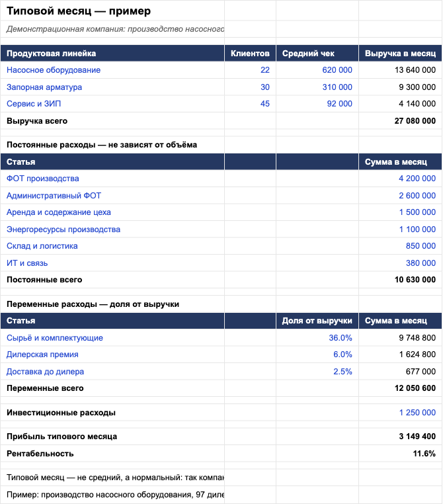The image size is (443, 504).
Task: Select the subtitle 'Демонстрационная компания' cell
Action: tap(112, 29)
